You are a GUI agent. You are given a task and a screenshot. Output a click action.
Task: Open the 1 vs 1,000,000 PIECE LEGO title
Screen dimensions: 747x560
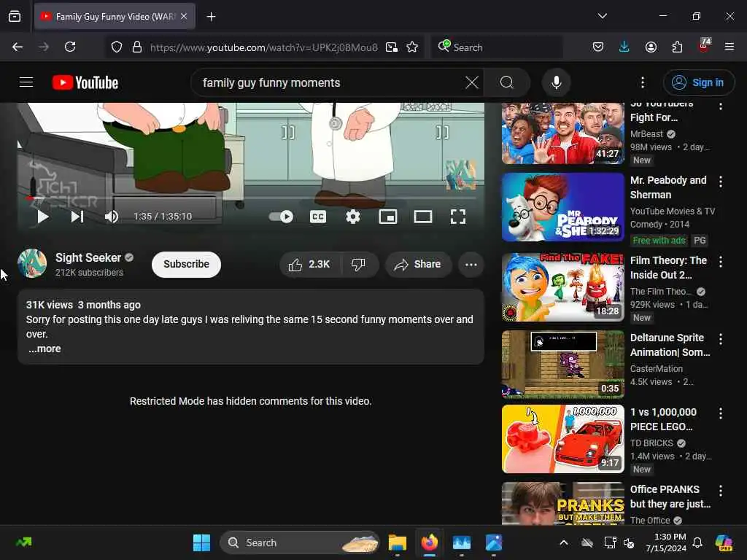[663, 419]
